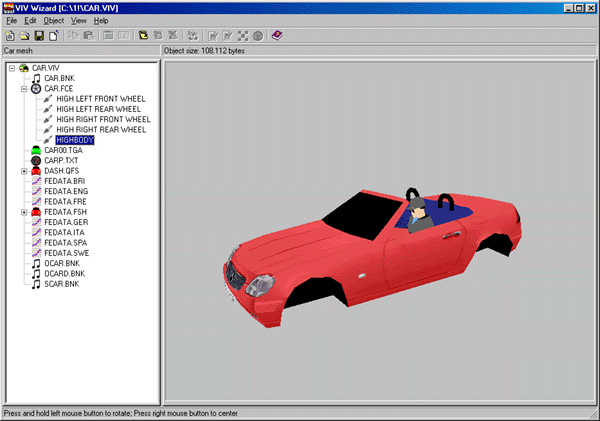Click the Open folder toolbar icon
The image size is (600, 421).
(24, 36)
